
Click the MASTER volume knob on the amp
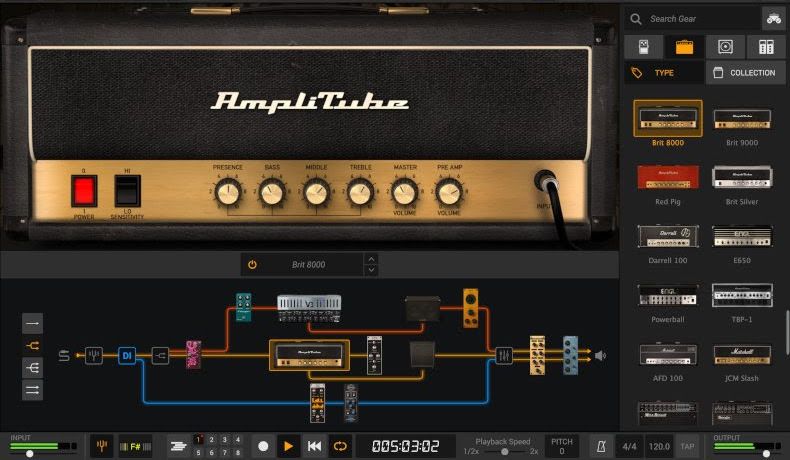405,191
